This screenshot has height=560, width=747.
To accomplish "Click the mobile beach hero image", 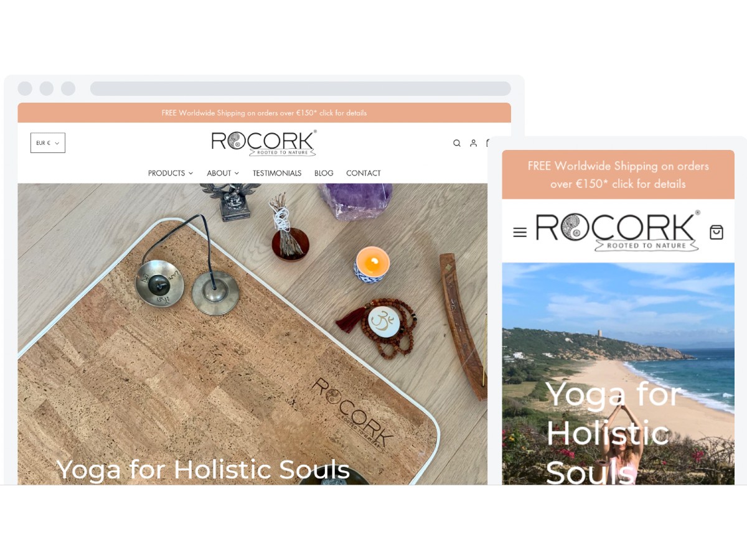I will point(618,373).
